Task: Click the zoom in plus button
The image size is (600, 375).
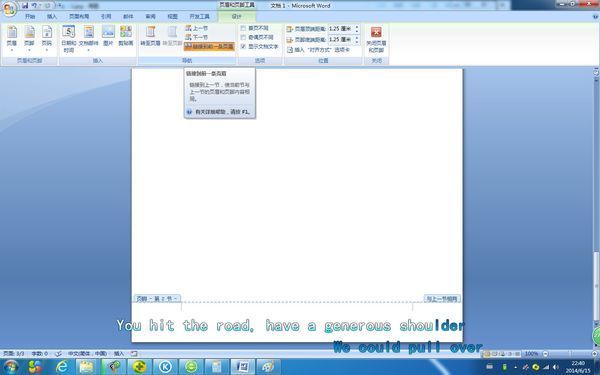Action: [595, 354]
